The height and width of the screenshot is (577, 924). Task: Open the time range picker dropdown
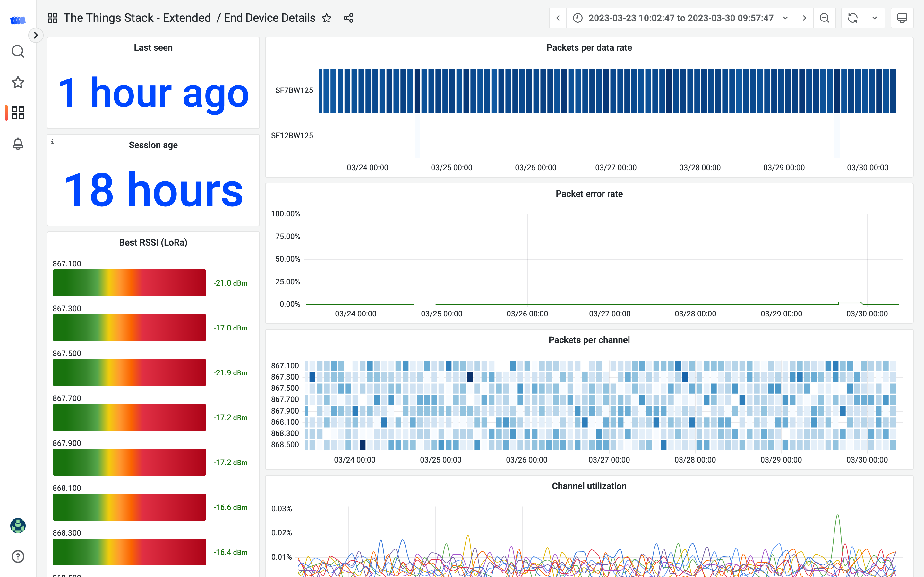pos(681,18)
